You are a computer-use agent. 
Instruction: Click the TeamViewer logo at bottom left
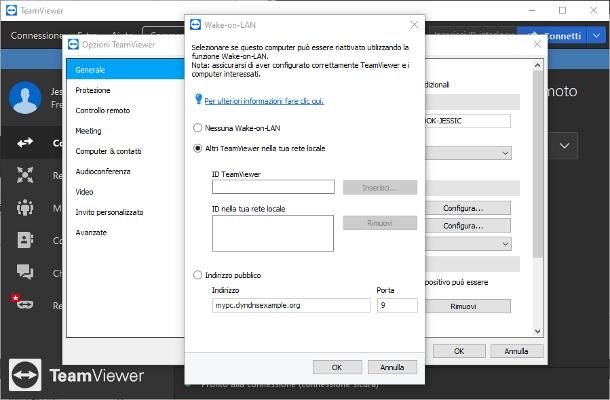[x=25, y=375]
